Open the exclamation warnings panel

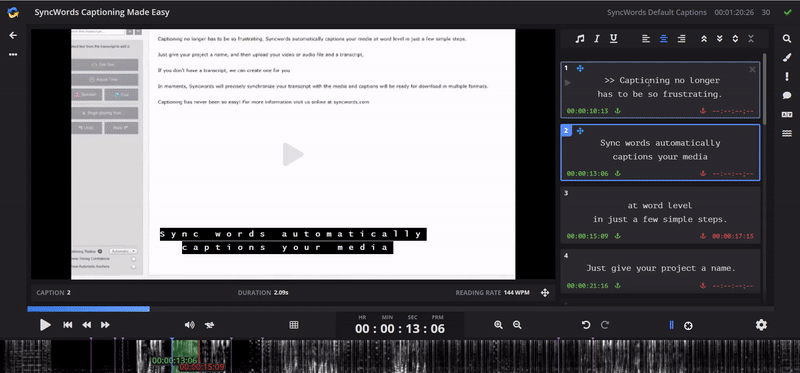coord(787,77)
